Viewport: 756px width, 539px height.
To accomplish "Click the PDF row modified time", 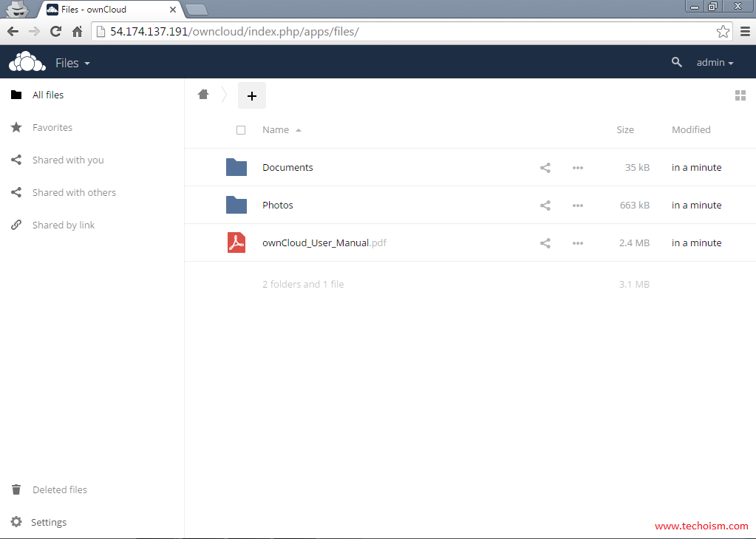I will click(x=696, y=243).
